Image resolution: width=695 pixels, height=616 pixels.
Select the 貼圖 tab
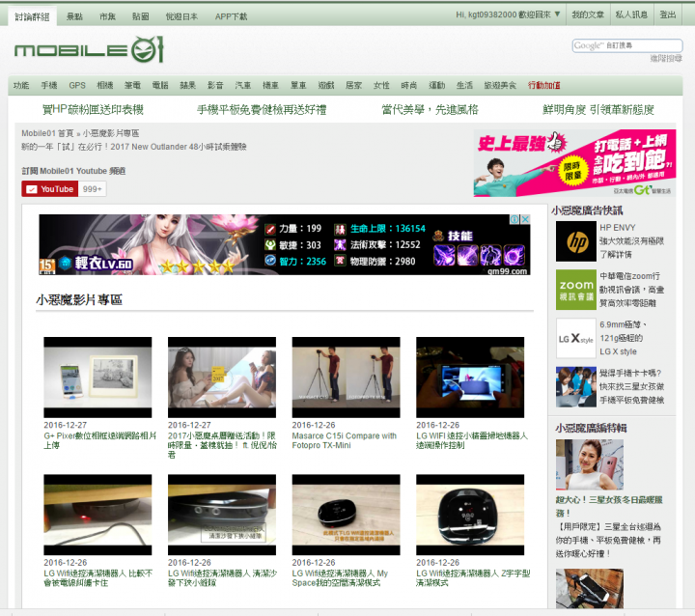[x=141, y=16]
